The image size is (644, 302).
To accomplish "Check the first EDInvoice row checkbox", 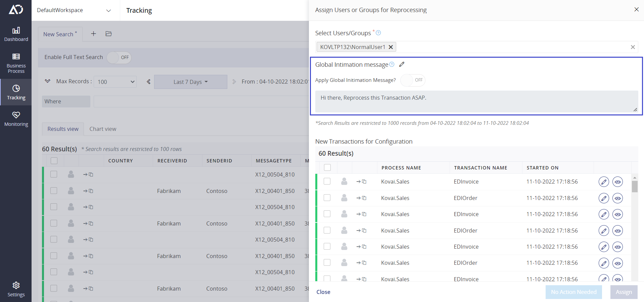I will (x=327, y=181).
